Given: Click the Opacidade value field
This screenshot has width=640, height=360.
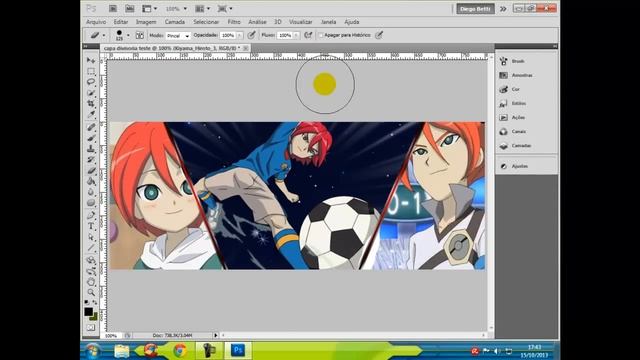Looking at the screenshot, I should pos(228,36).
